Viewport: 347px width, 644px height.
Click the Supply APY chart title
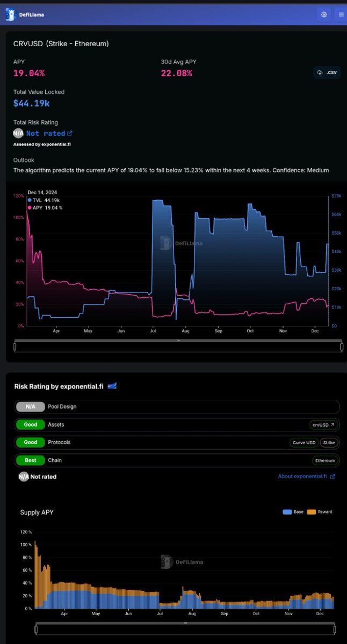pos(37,512)
